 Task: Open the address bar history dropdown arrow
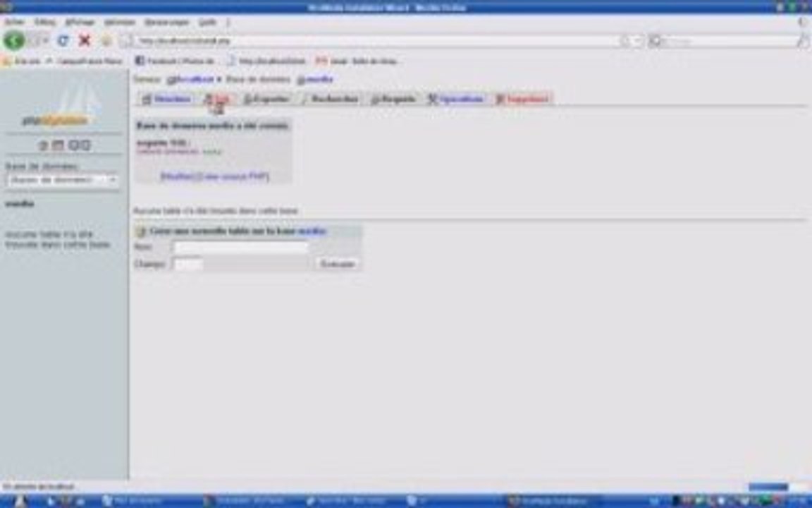[638, 41]
